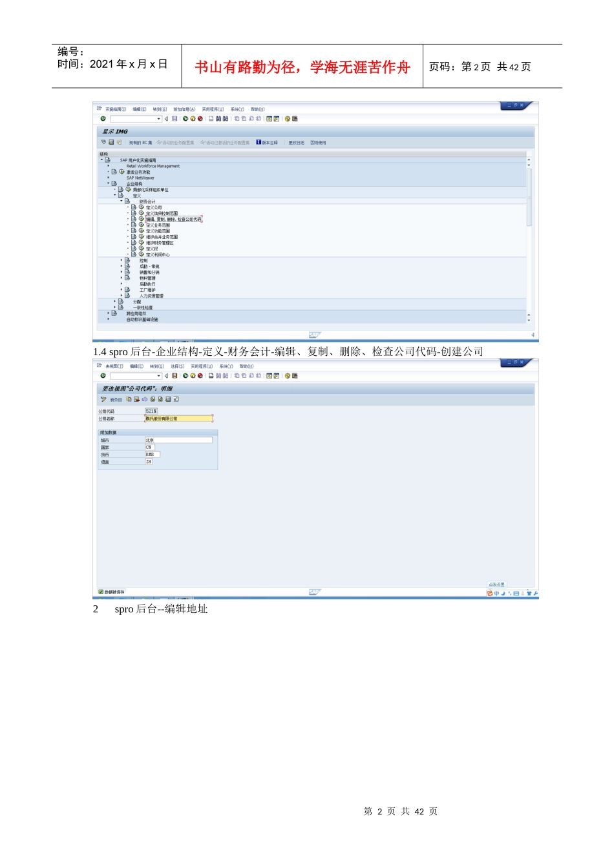Click the green Back icon in IMG toolbar

185,119
